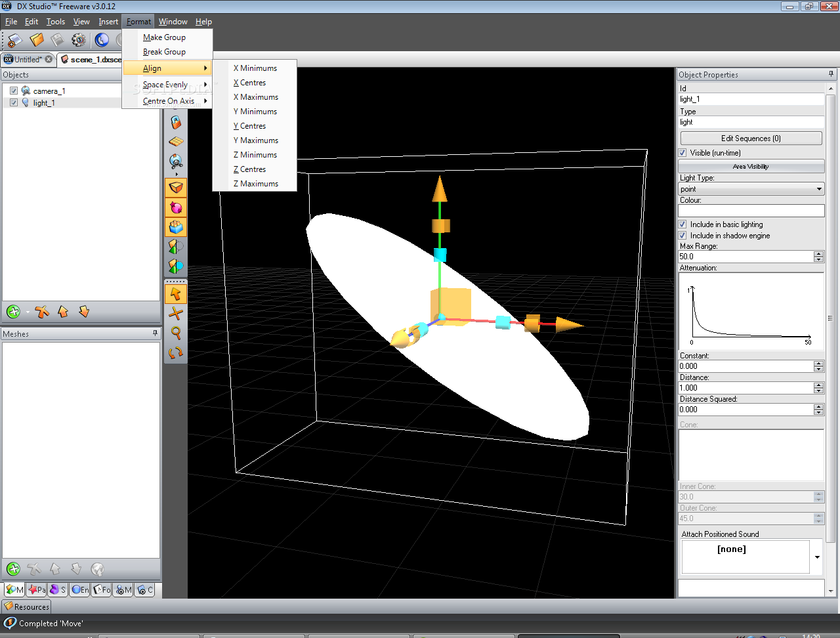Click the Max Range input field
This screenshot has height=638, width=840.
[745, 257]
